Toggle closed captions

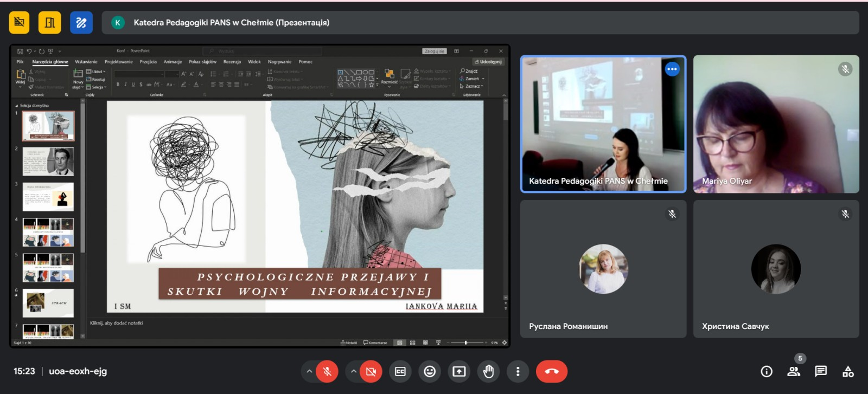click(400, 371)
